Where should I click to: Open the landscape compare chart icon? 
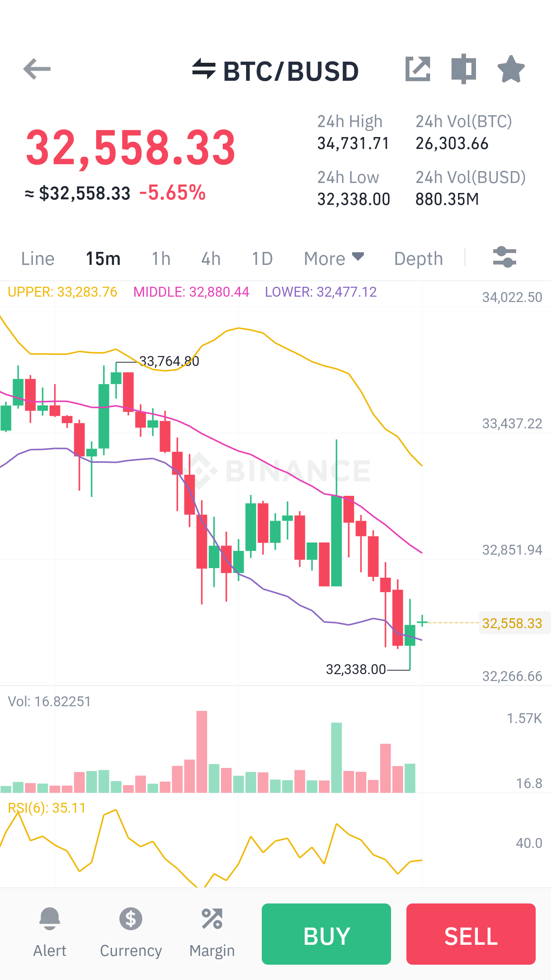(x=463, y=69)
